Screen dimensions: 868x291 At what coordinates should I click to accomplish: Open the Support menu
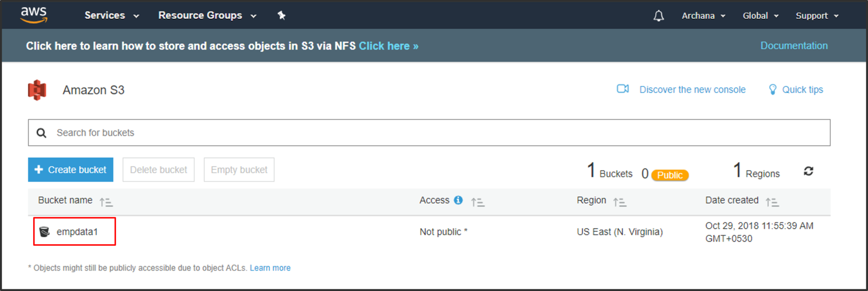817,16
